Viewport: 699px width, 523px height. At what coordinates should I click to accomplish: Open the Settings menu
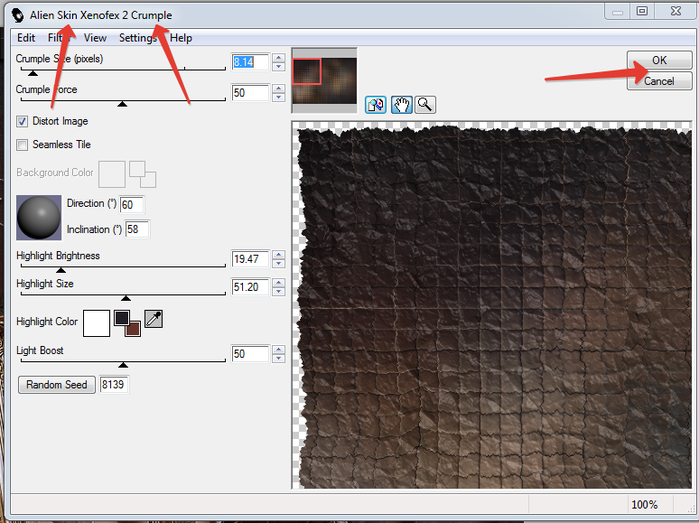pos(138,38)
